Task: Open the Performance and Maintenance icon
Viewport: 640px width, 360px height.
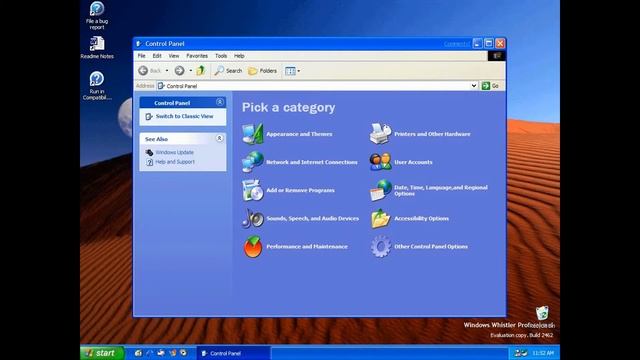Action: (253, 247)
